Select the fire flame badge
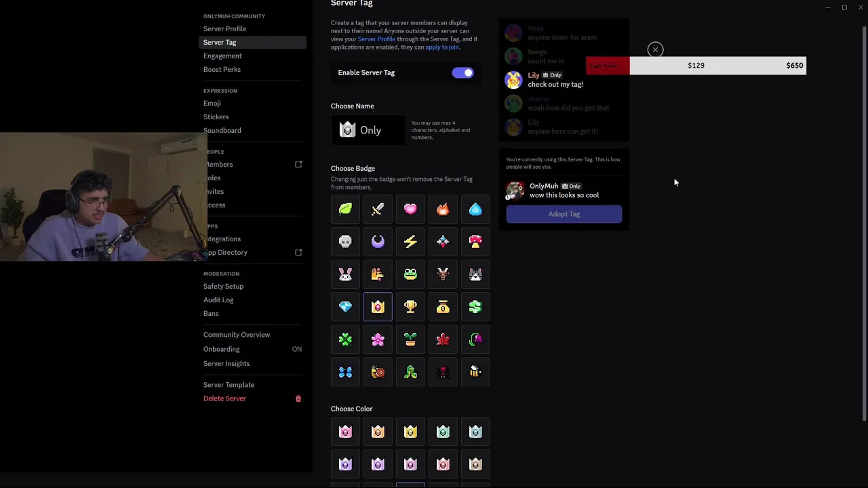Image resolution: width=868 pixels, height=488 pixels. (x=443, y=209)
